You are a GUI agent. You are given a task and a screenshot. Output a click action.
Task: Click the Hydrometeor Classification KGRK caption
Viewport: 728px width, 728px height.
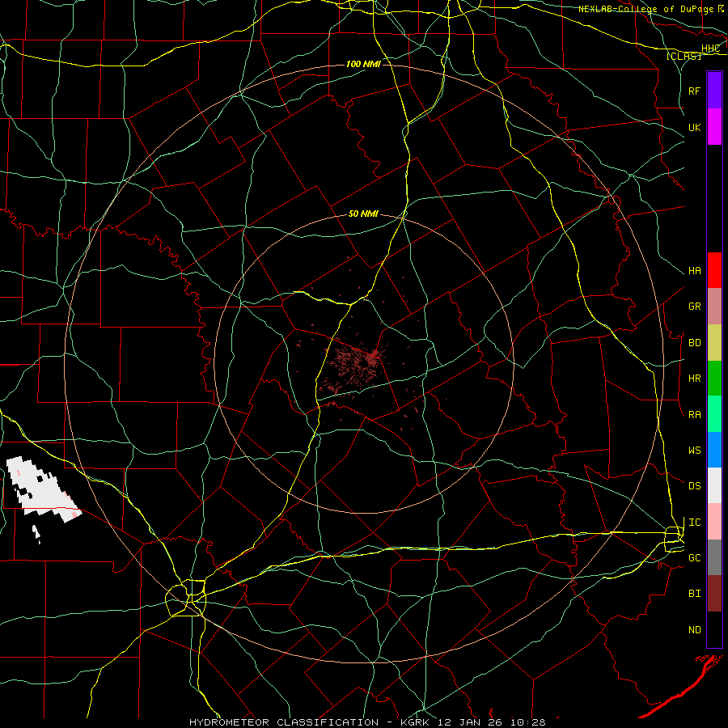[x=366, y=722]
